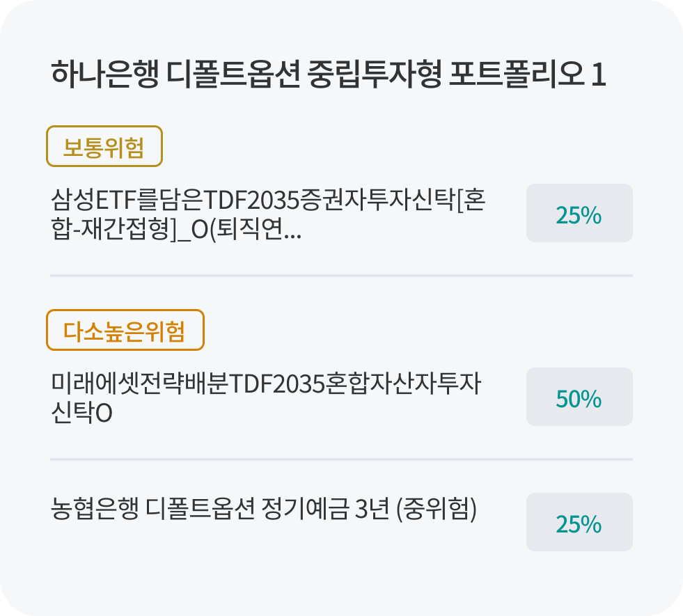Screen dimensions: 683x616
Task: Select the 25% box beside the 농협은행 deposit
Action: click(x=579, y=523)
